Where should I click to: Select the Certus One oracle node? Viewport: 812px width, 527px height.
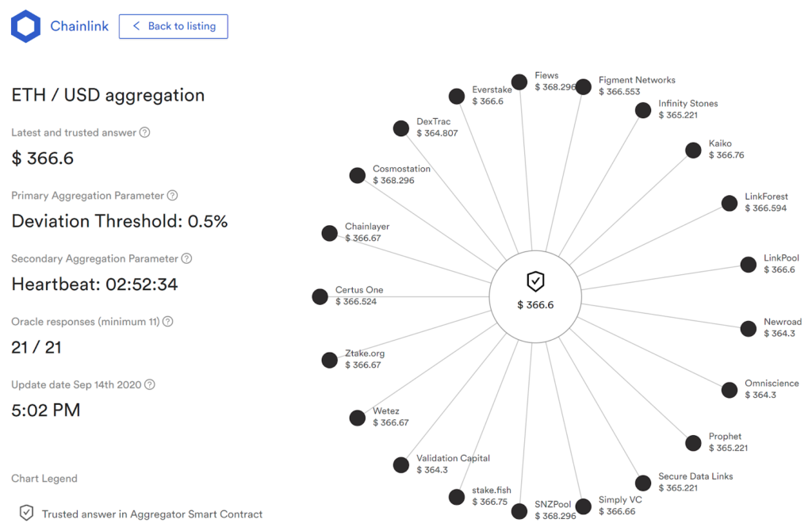pyautogui.click(x=320, y=296)
